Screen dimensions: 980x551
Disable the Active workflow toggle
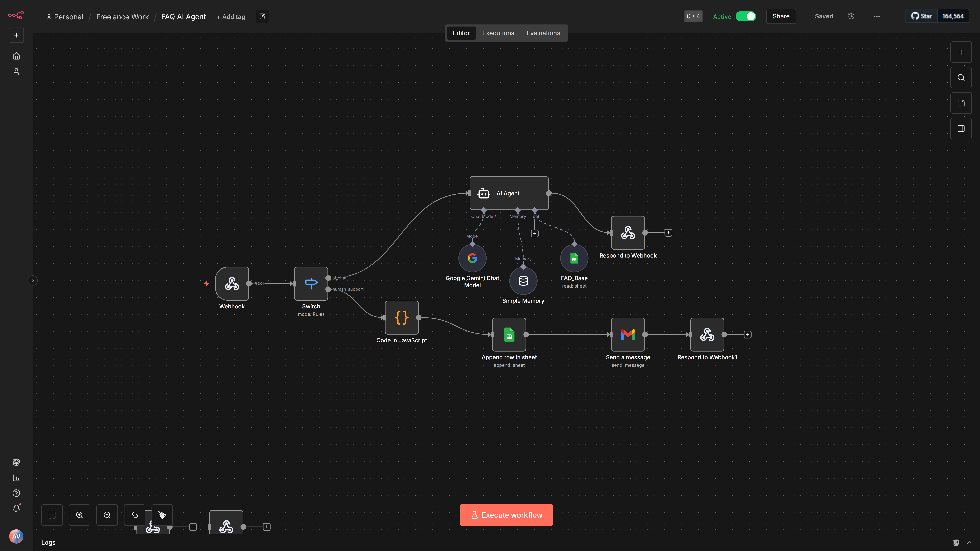746,16
